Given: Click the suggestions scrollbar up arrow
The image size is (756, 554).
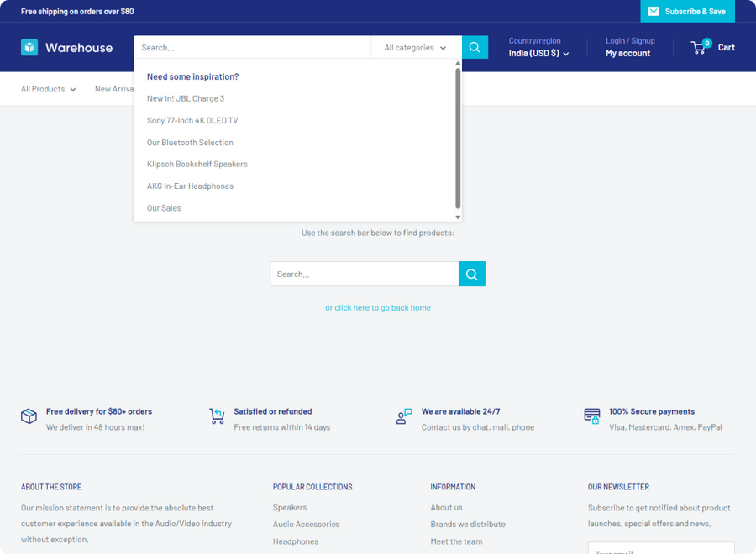Looking at the screenshot, I should pyautogui.click(x=458, y=63).
